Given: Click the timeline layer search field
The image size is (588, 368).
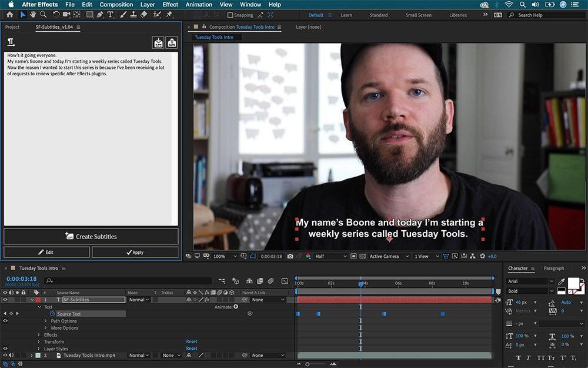Looking at the screenshot, I should (x=128, y=281).
